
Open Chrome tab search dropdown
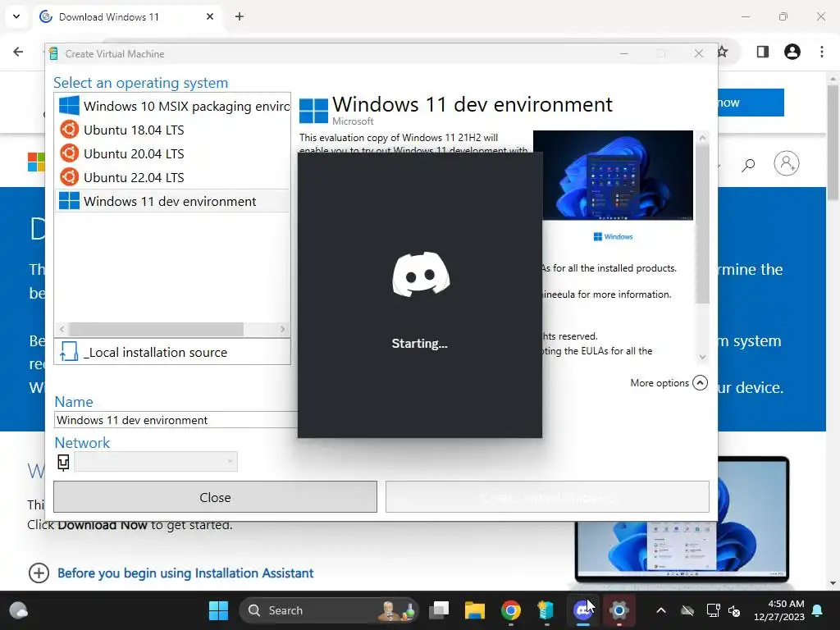16,16
